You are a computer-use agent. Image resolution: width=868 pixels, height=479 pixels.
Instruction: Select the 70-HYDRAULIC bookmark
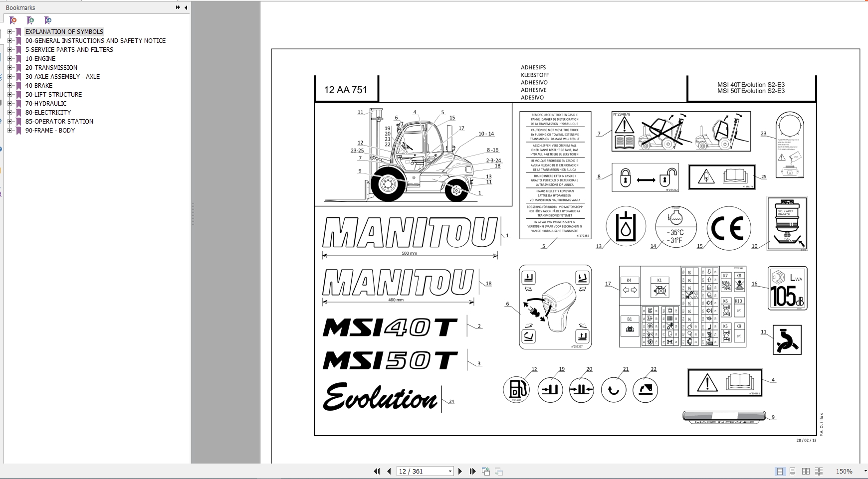[x=46, y=103]
